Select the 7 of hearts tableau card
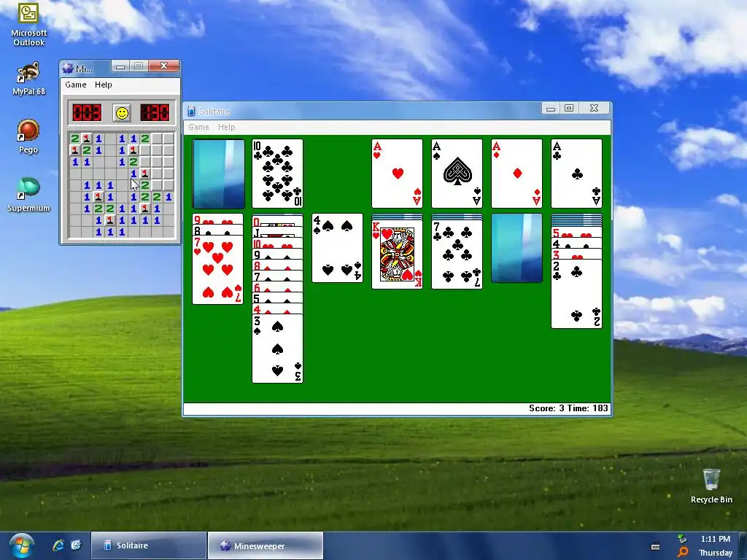This screenshot has height=560, width=747. 217,270
